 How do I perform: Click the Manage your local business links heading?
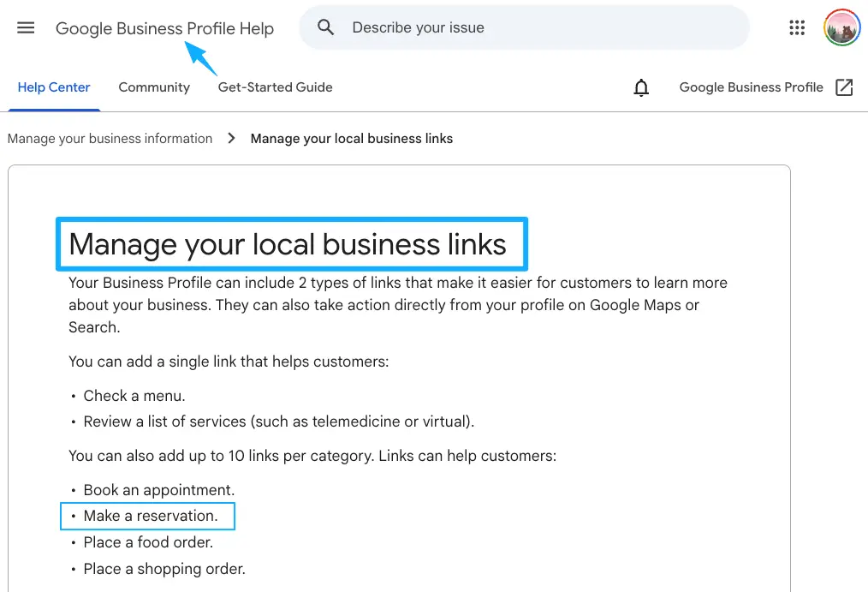point(288,244)
